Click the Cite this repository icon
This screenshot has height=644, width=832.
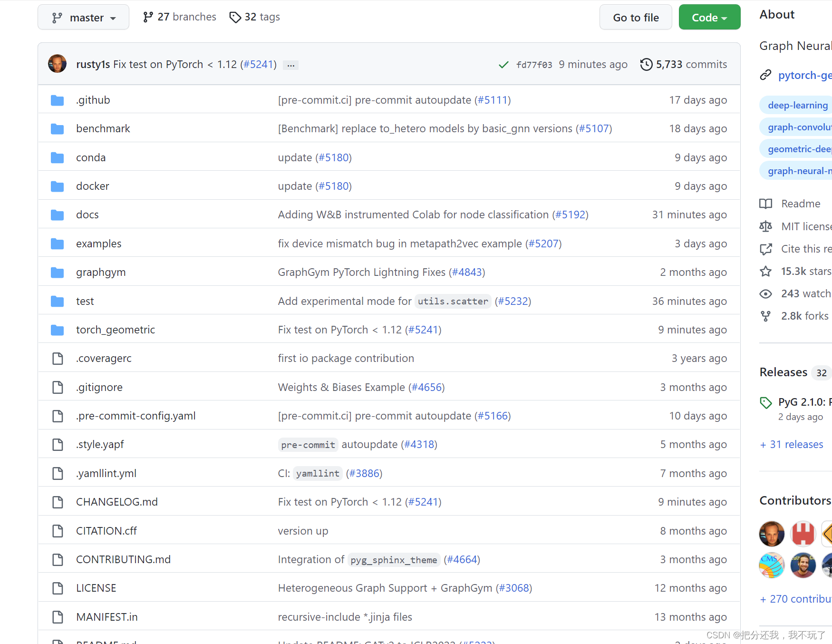coord(766,249)
